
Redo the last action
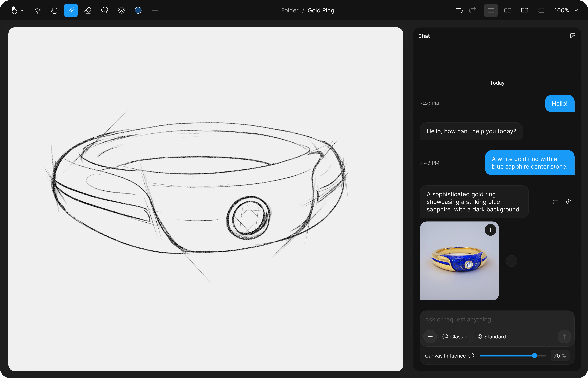[472, 10]
